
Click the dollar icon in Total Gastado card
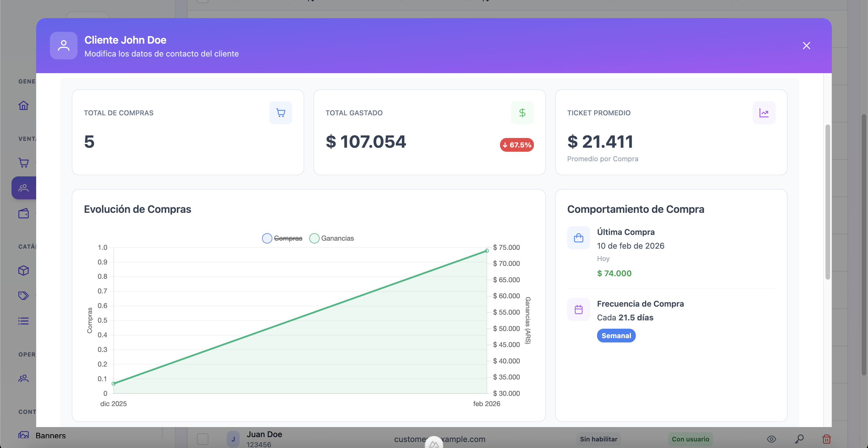click(x=522, y=112)
